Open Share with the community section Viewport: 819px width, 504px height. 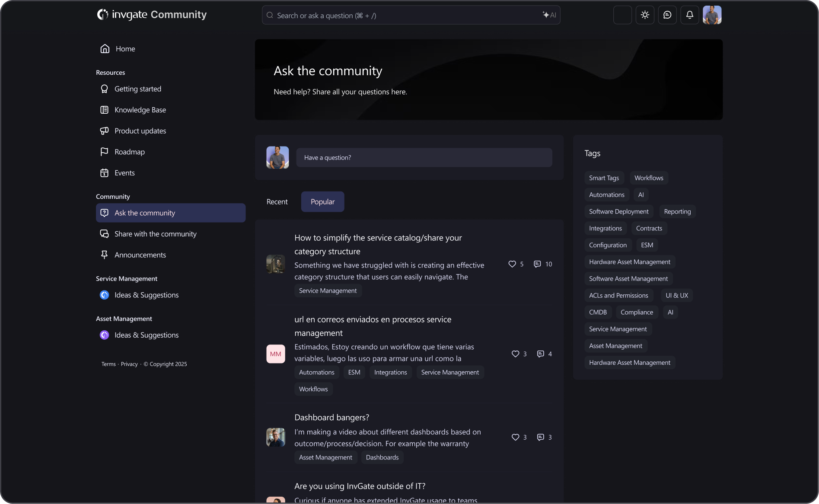[155, 234]
